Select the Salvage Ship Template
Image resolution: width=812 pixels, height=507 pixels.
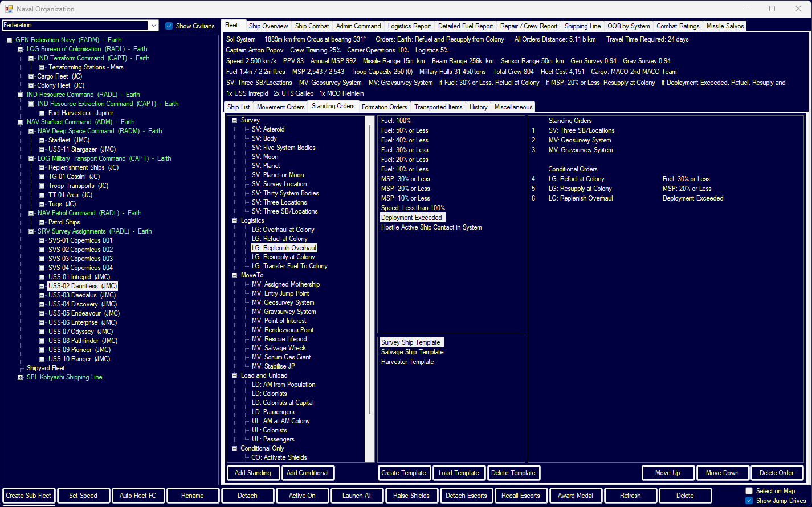[412, 352]
